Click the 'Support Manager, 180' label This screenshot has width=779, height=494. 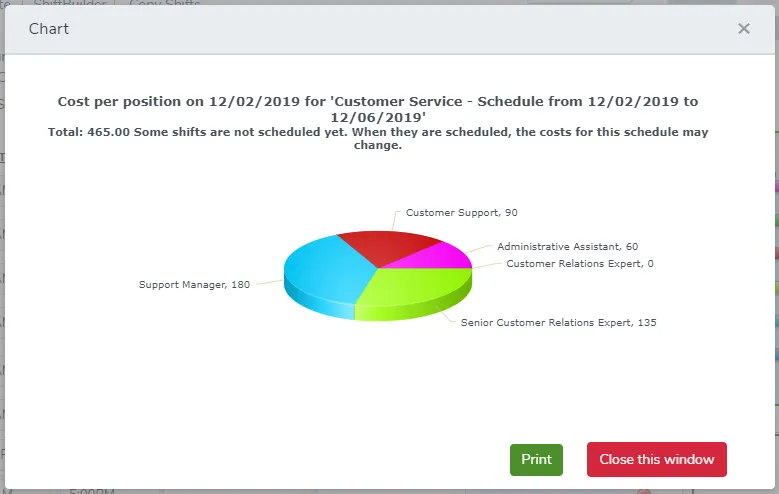[x=194, y=285]
